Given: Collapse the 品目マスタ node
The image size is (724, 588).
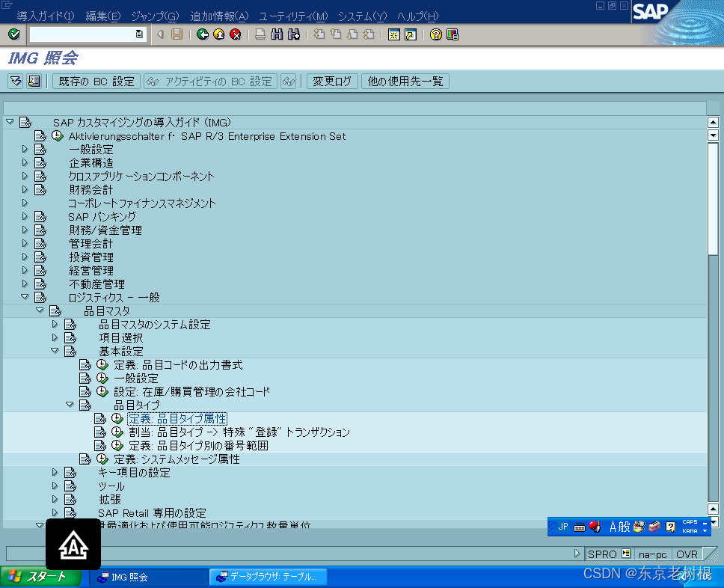Looking at the screenshot, I should click(40, 310).
